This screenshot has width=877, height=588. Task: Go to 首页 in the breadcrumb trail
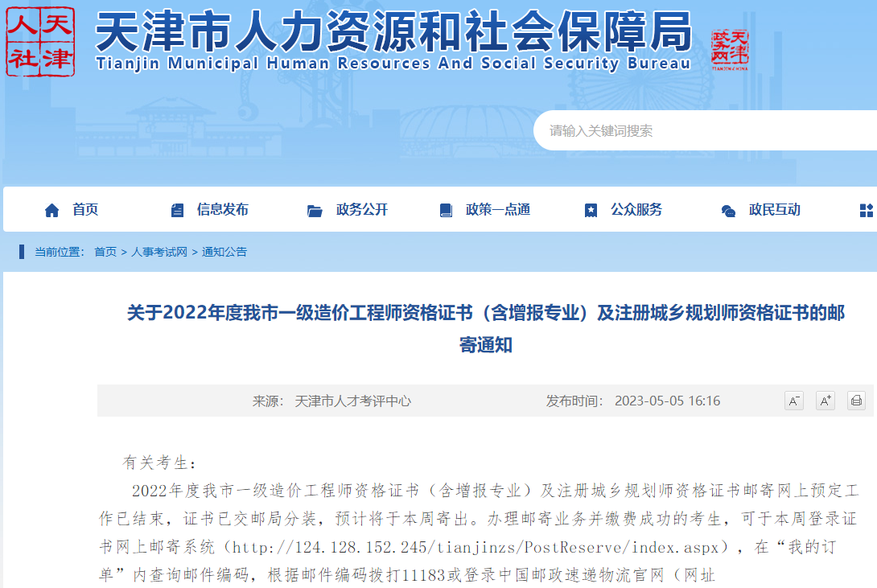tap(105, 252)
